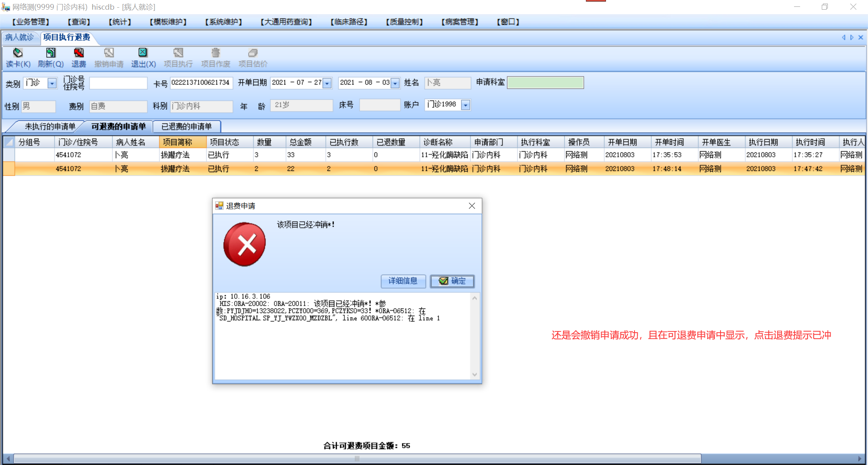Select the highlighted second row's selector cell

(9, 169)
